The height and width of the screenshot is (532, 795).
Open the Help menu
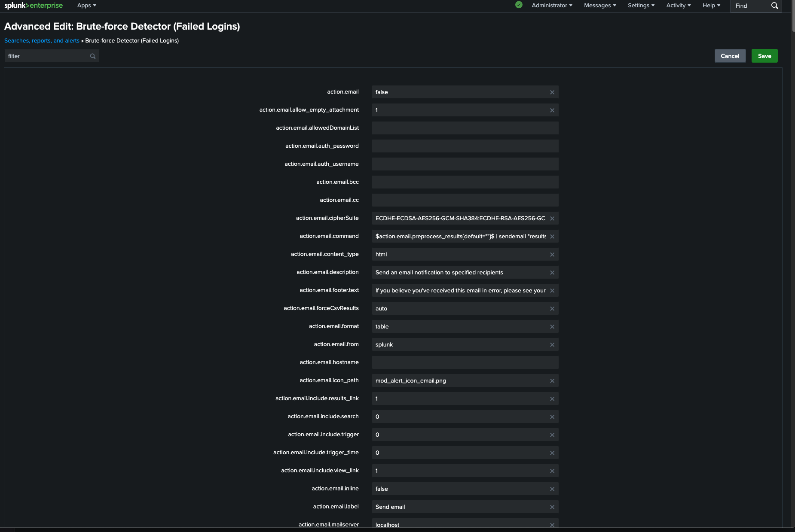point(711,6)
